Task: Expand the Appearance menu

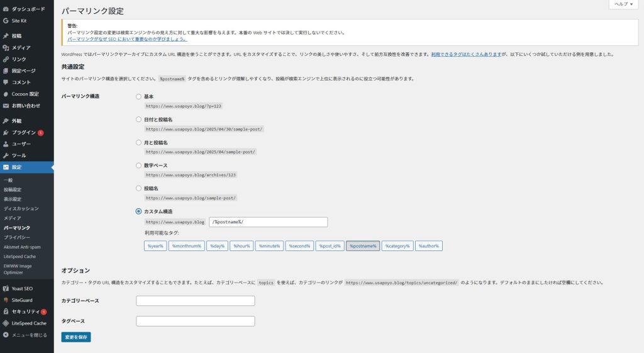Action: click(x=16, y=121)
